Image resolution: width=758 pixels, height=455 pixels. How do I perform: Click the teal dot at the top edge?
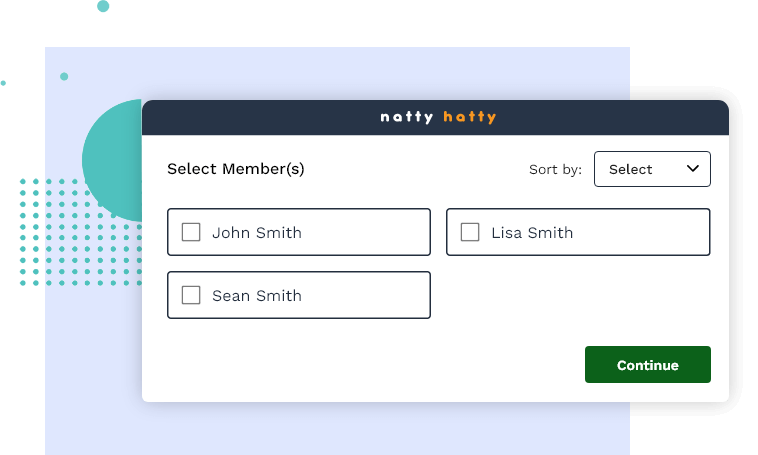(103, 6)
